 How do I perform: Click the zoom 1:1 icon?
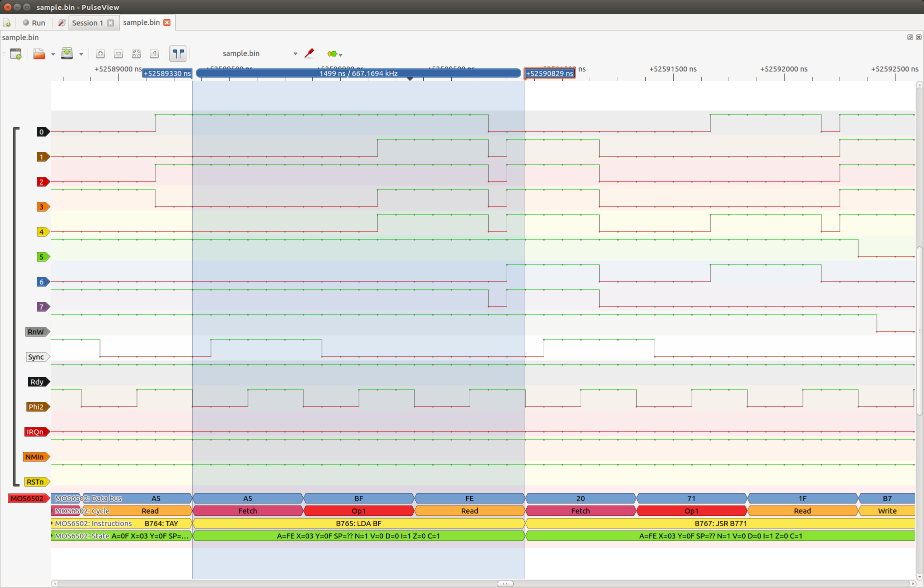tap(154, 53)
